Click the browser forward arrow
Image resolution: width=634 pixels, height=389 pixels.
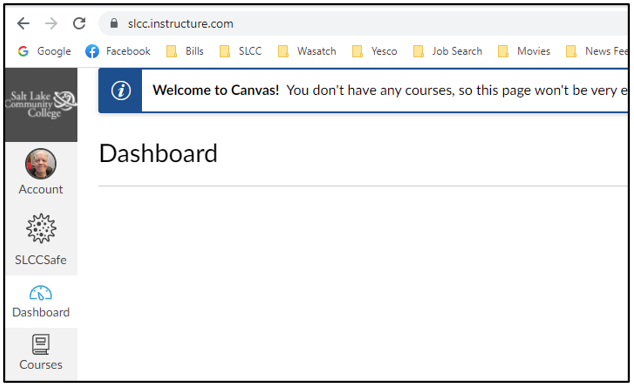tap(51, 23)
